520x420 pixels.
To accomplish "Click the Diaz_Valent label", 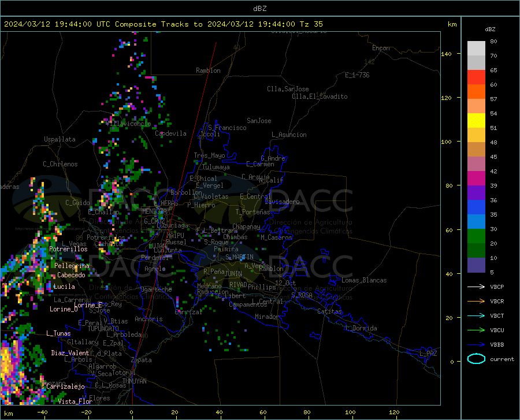I will (x=70, y=353).
